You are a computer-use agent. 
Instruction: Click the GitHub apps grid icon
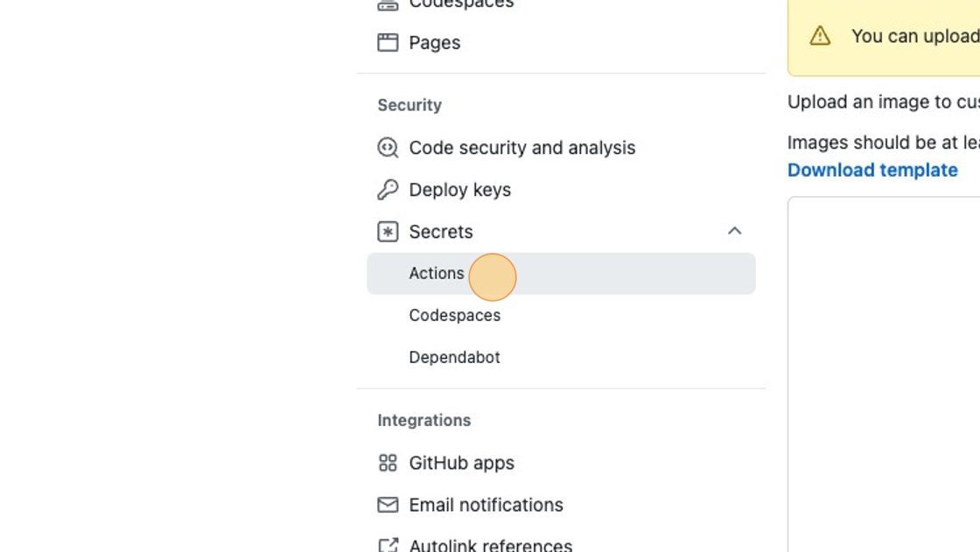click(x=388, y=463)
